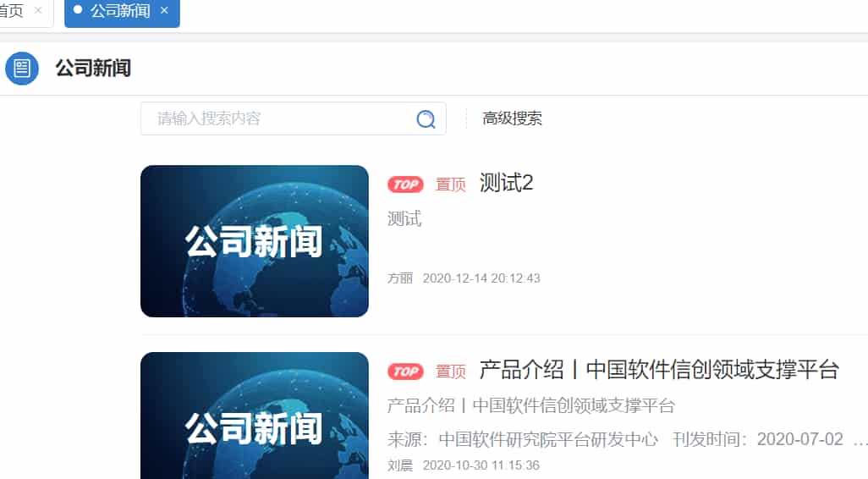The image size is (868, 479).
Task: Open the 测试2 news article title
Action: coord(506,184)
